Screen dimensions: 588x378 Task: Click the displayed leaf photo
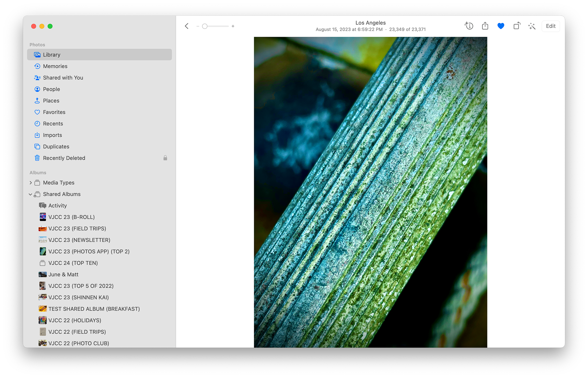point(371,192)
